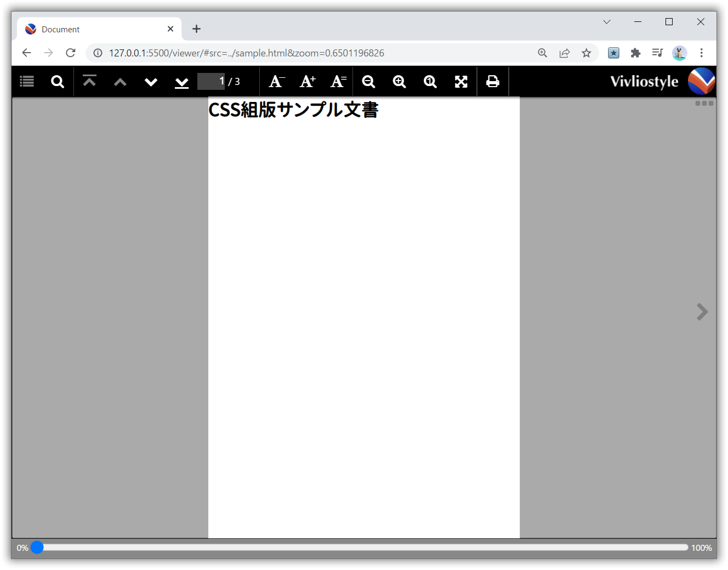Zoom out of the document
This screenshot has width=728, height=570.
click(x=368, y=81)
